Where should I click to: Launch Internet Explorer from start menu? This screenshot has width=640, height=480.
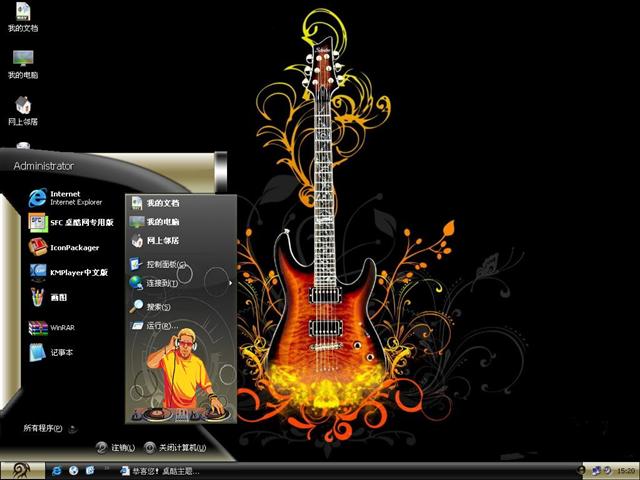[65, 198]
